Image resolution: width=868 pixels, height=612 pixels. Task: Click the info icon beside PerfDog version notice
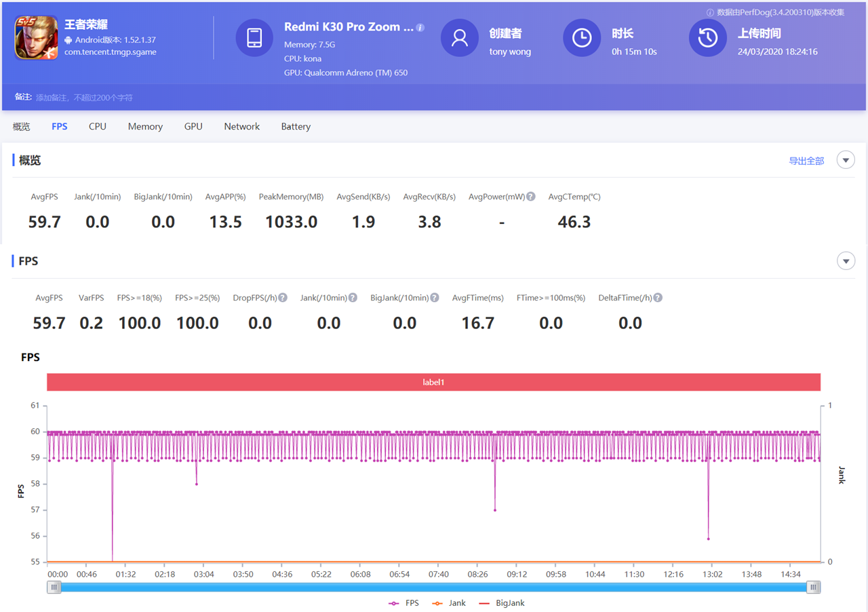click(x=710, y=12)
